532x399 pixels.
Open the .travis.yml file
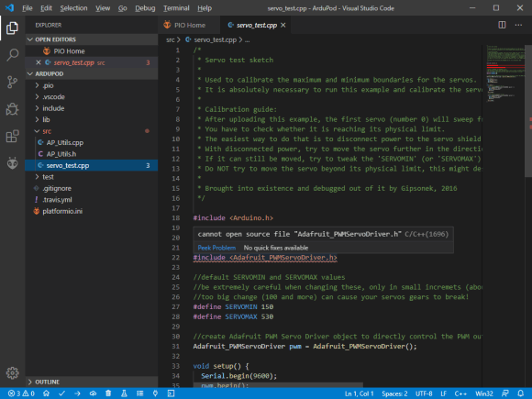coord(92,200)
